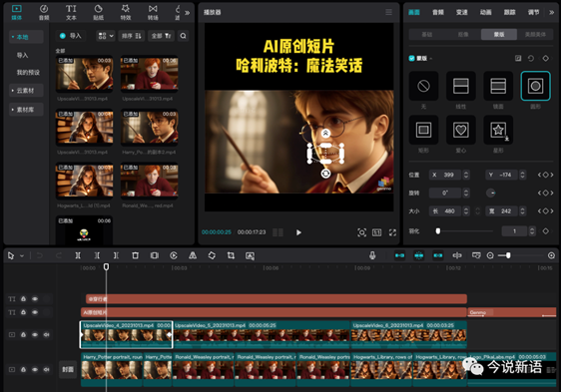Choose the star mask shape
The width and height of the screenshot is (561, 392).
[498, 130]
